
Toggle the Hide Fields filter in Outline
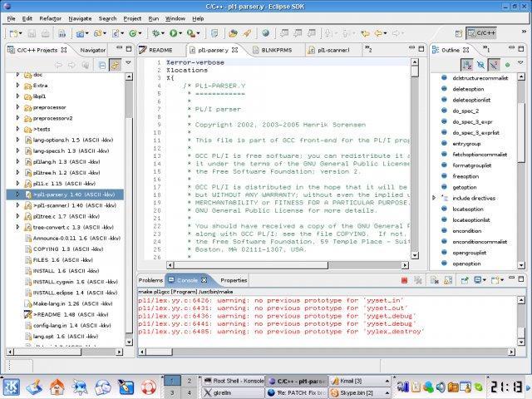[x=480, y=65]
